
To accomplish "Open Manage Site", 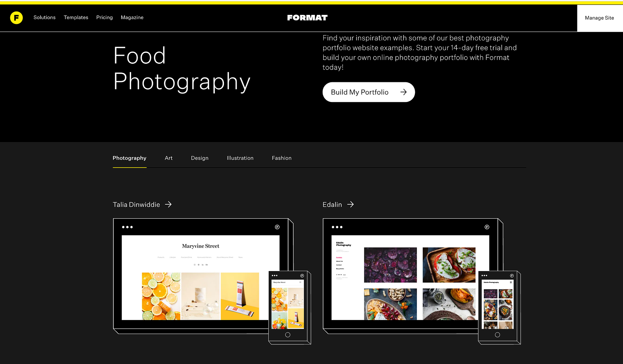I will coord(600,18).
